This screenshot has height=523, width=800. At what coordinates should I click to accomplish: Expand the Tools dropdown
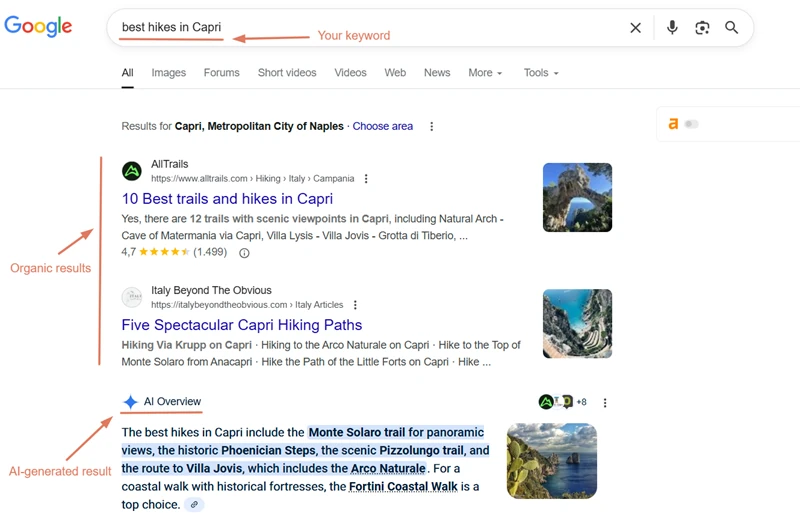pos(541,72)
